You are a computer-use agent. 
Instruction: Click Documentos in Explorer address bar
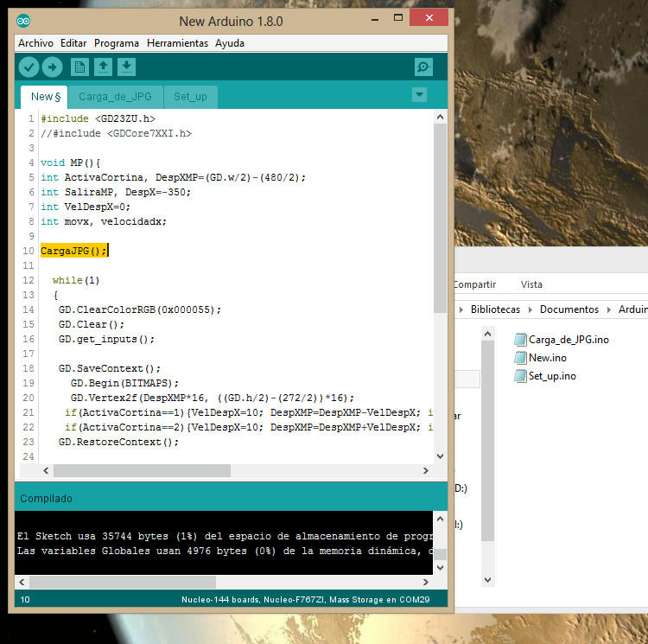pyautogui.click(x=569, y=309)
